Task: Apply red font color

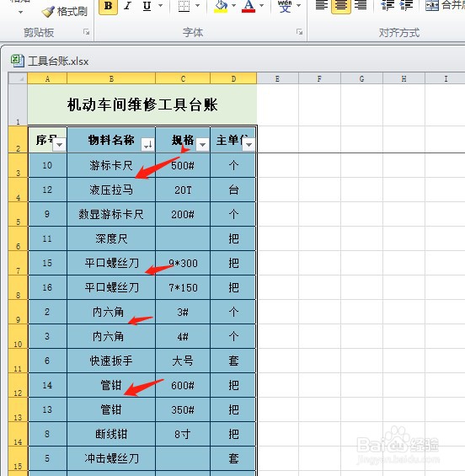Action: pos(249,6)
